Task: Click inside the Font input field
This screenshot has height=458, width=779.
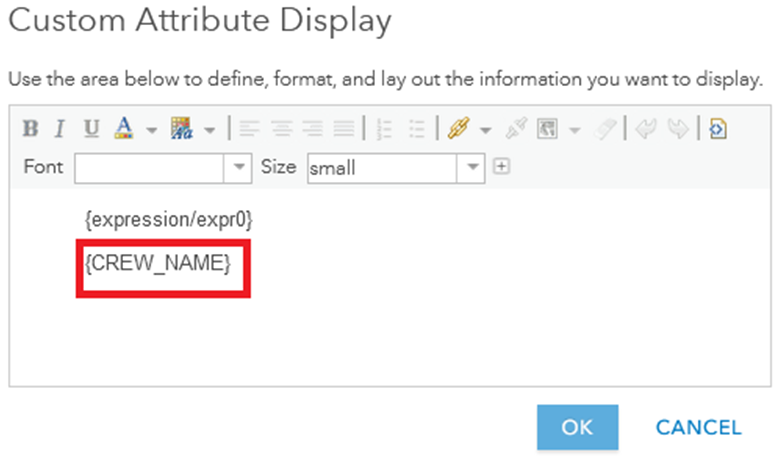Action: point(150,168)
